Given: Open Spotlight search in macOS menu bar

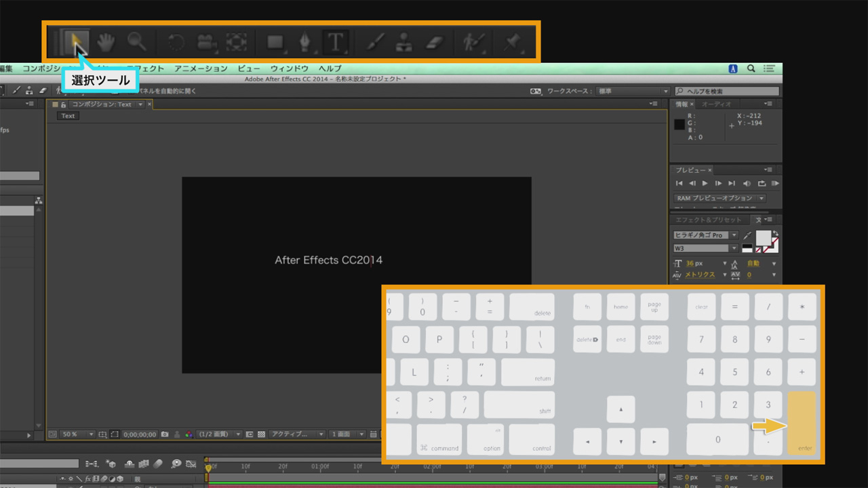Looking at the screenshot, I should (751, 68).
